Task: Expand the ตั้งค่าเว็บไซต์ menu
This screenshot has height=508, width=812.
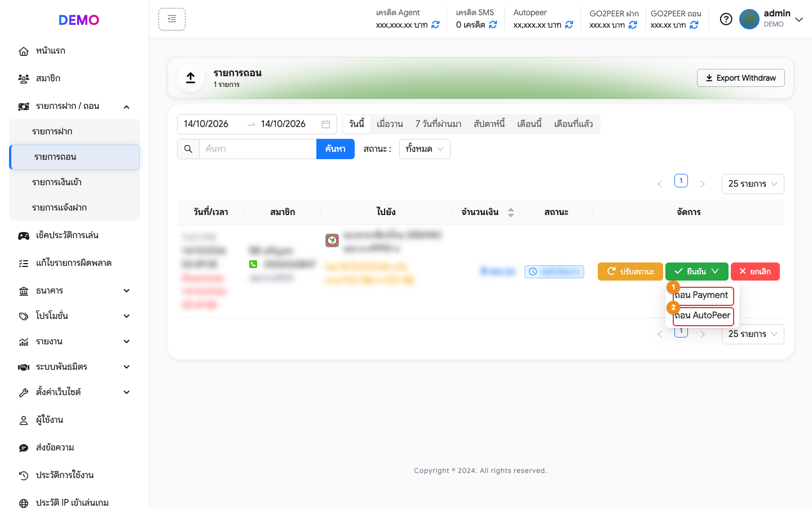Action: click(x=74, y=392)
